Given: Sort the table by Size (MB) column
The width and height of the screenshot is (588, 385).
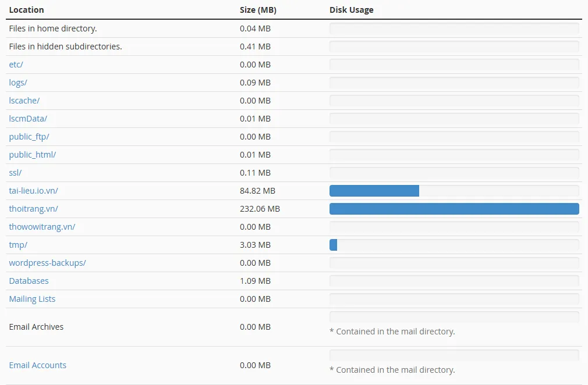Looking at the screenshot, I should tap(257, 9).
